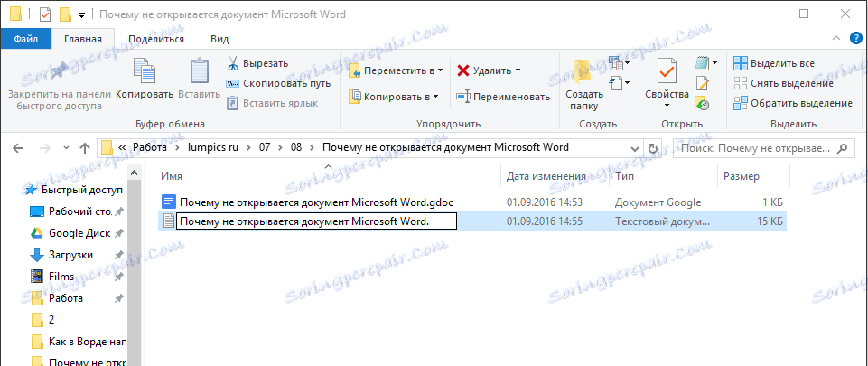Click the red X Удалить icon
This screenshot has height=366, width=868.
[463, 70]
